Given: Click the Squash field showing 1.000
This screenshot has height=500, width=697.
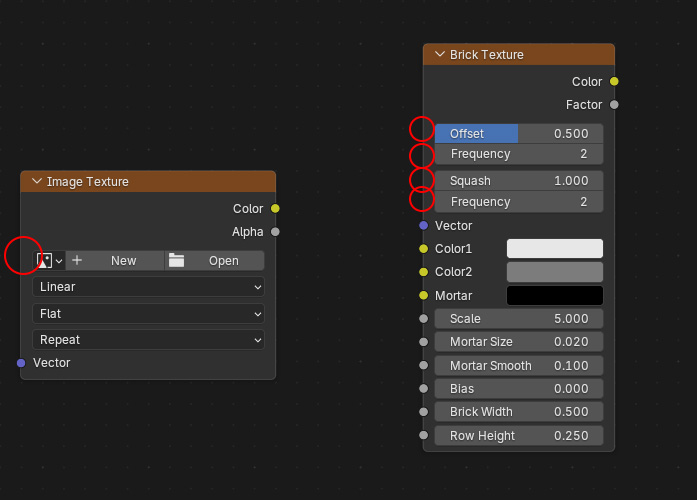Looking at the screenshot, I should pyautogui.click(x=519, y=180).
